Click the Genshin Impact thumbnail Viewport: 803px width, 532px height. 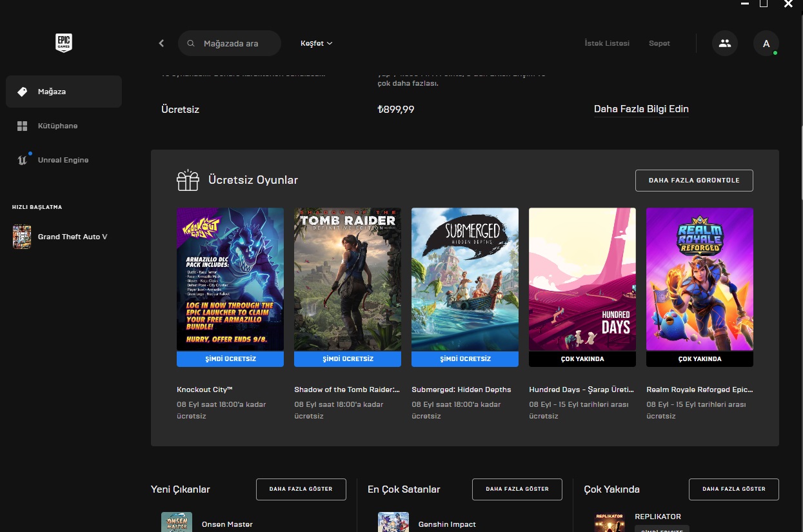coord(393,522)
